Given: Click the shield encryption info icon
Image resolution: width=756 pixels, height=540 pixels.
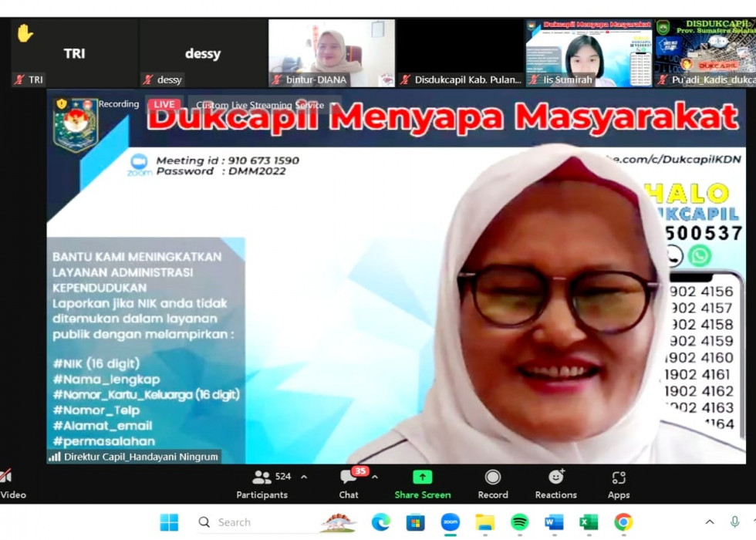Looking at the screenshot, I should click(x=62, y=104).
